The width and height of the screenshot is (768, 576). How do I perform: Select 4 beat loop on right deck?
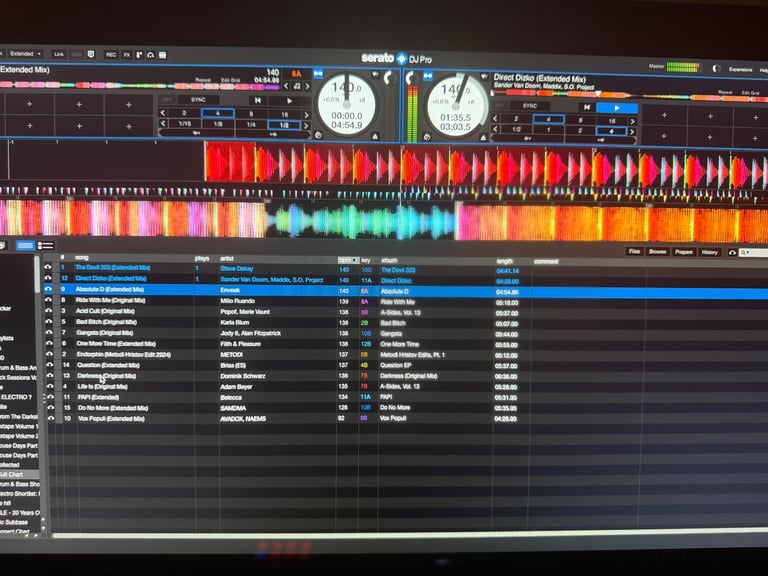pyautogui.click(x=549, y=119)
